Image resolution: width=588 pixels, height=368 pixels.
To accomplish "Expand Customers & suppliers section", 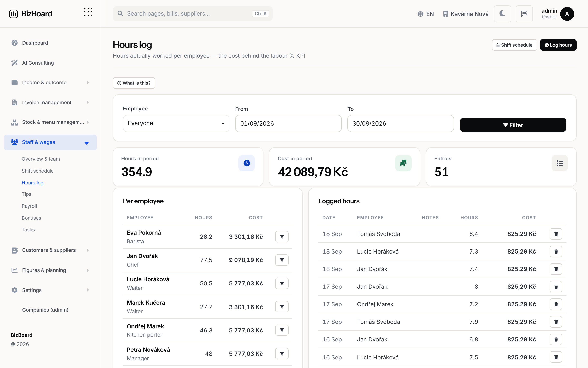I will (50, 250).
